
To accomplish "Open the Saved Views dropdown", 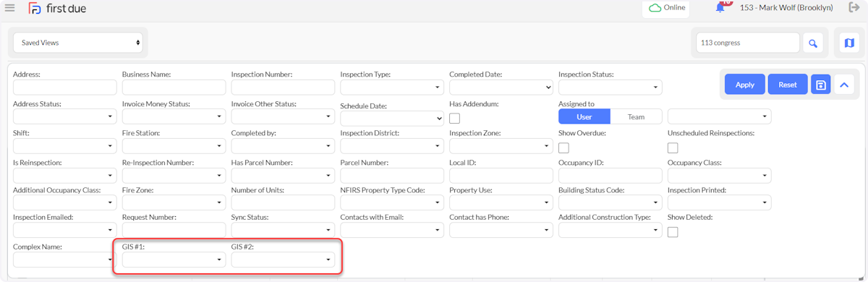I will tap(77, 43).
